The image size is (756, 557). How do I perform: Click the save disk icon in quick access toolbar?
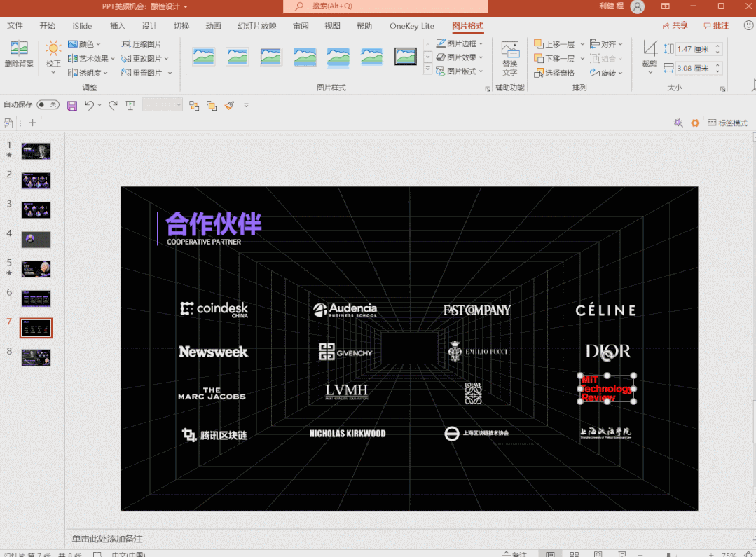tap(72, 105)
